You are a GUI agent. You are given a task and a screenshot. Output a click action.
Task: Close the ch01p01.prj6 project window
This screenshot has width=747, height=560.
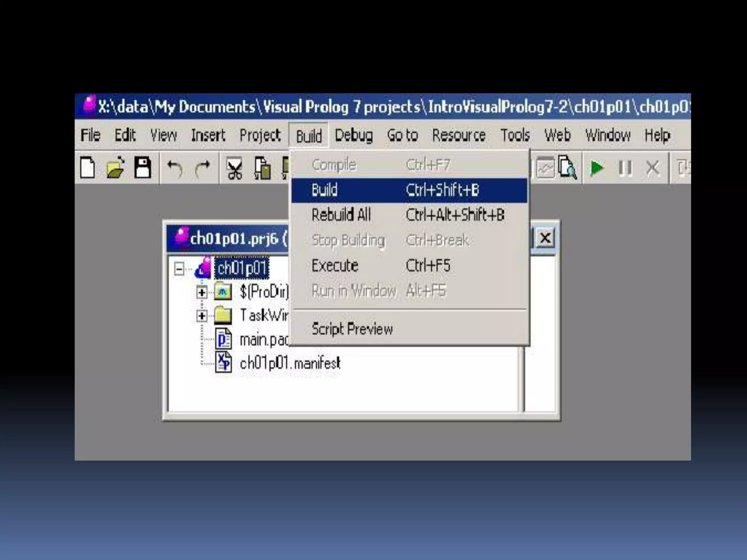545,238
